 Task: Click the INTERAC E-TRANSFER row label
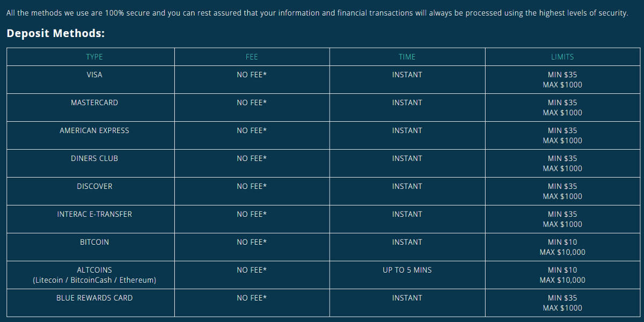(x=94, y=215)
